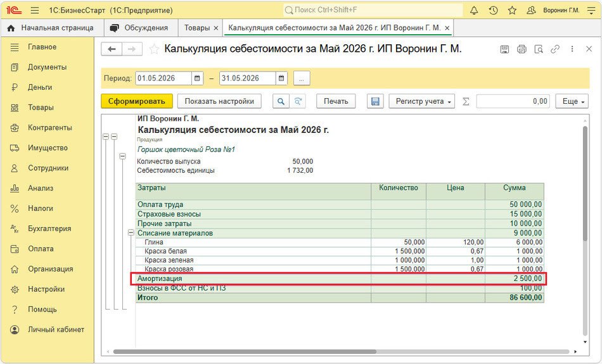602x364 pixels.
Task: Open collaboration users icon
Action: pos(531,10)
